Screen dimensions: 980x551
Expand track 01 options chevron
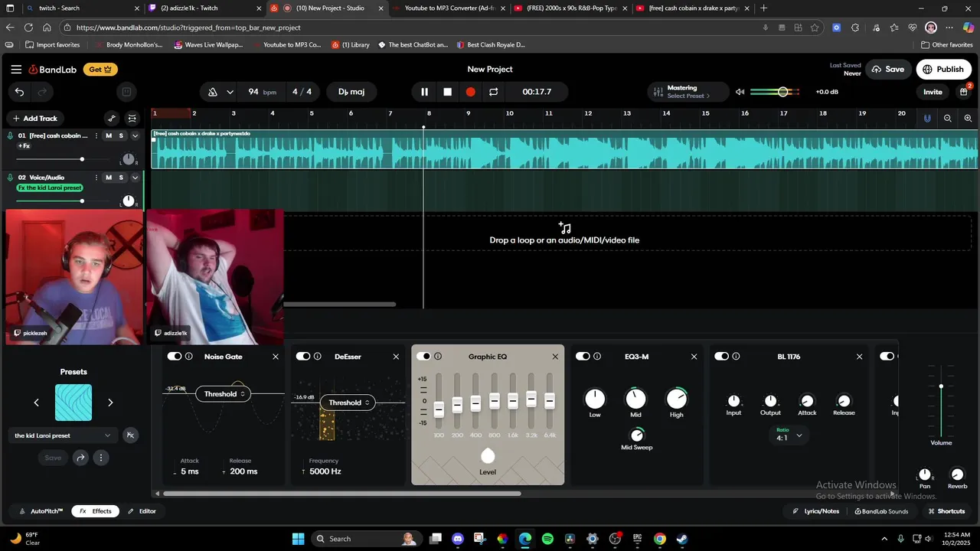coord(135,135)
